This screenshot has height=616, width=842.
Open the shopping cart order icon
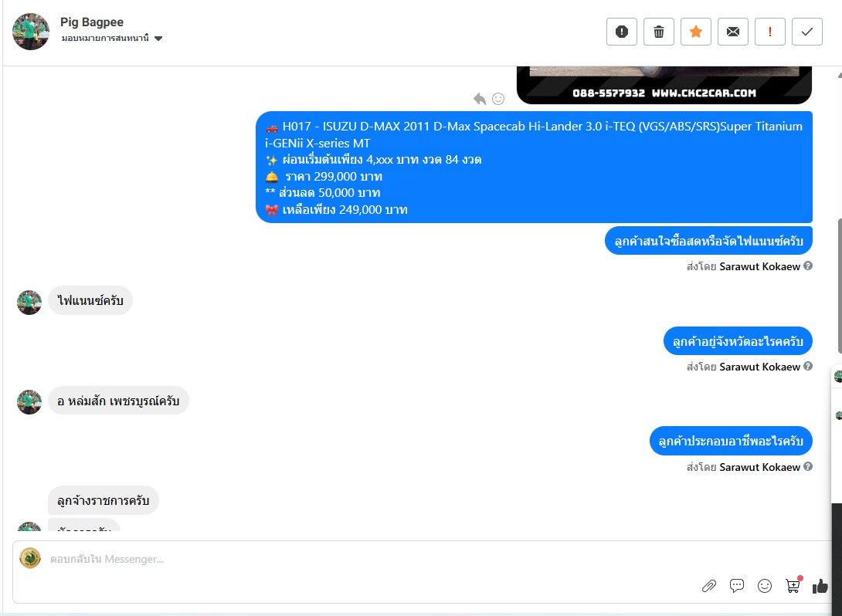click(x=793, y=585)
